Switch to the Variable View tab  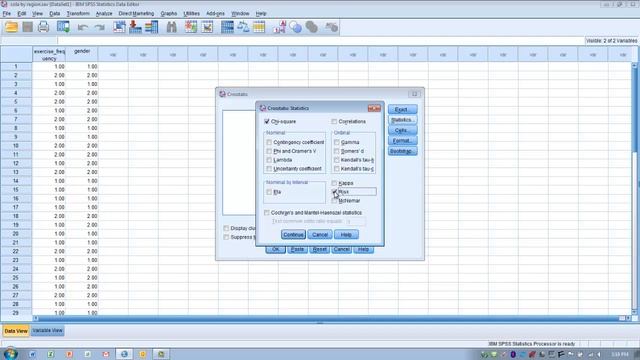(48, 331)
